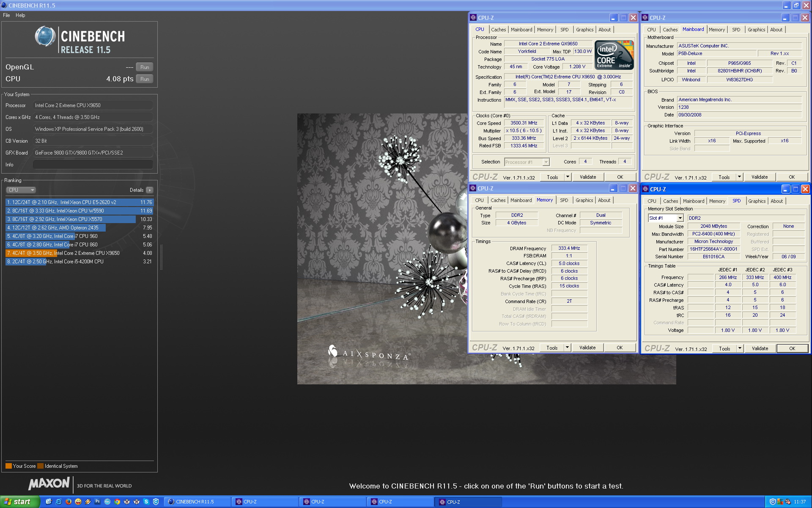Image resolution: width=812 pixels, height=508 pixels.
Task: Open Memory tab in CPU-Z SPD window
Action: [717, 201]
